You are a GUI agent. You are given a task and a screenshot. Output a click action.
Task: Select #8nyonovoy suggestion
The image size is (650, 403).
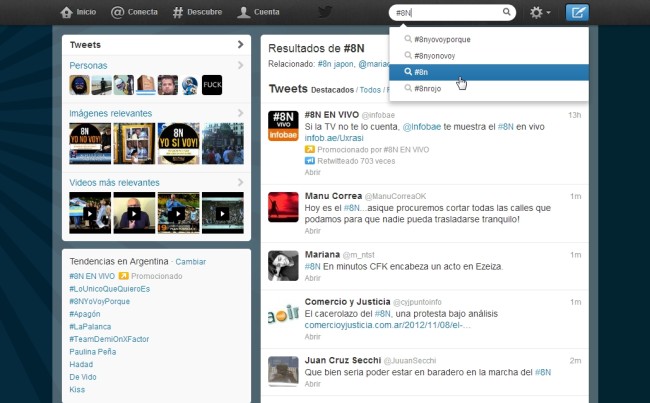tap(489, 56)
